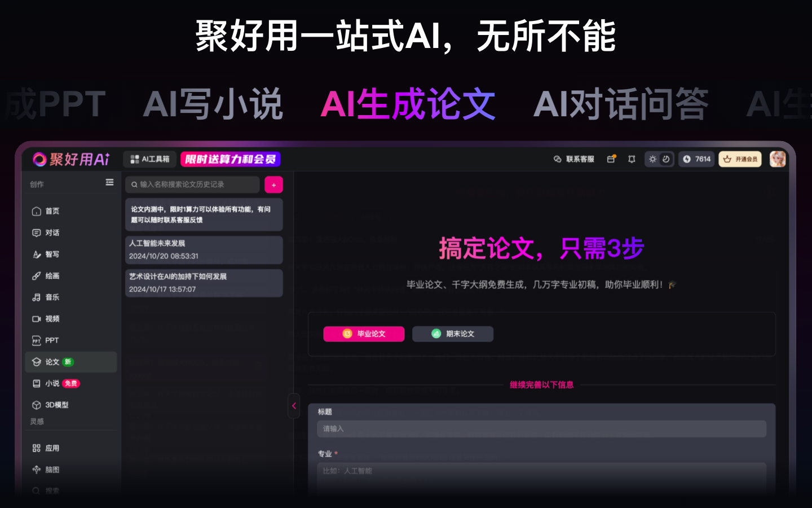Viewport: 812px width, 508px height.
Task: Click the 对话 chat bubble icon
Action: coord(37,233)
